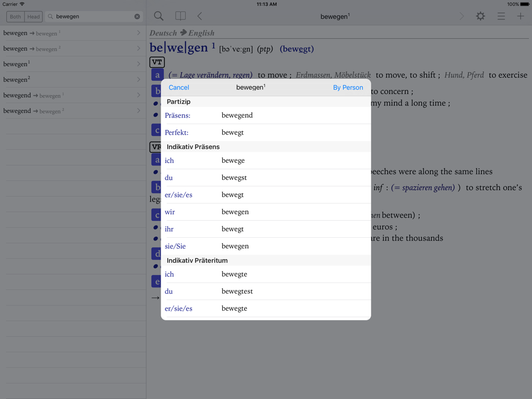
Task: Tap the (bewegt) participle link
Action: [296, 49]
